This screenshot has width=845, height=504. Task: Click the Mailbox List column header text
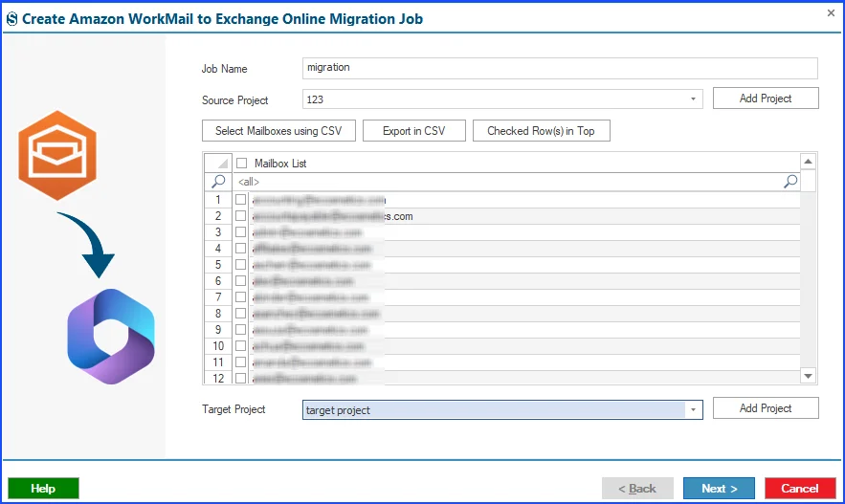280,164
